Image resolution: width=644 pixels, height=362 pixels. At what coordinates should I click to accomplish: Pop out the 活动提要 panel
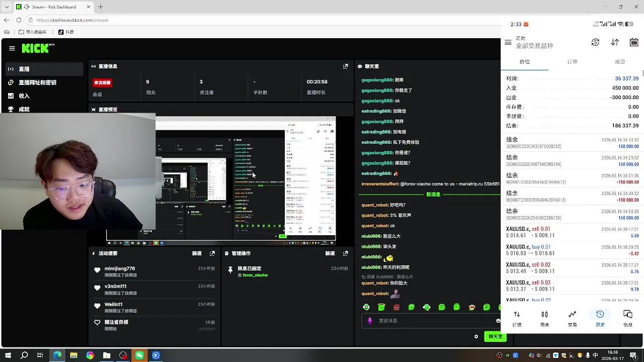(x=212, y=253)
